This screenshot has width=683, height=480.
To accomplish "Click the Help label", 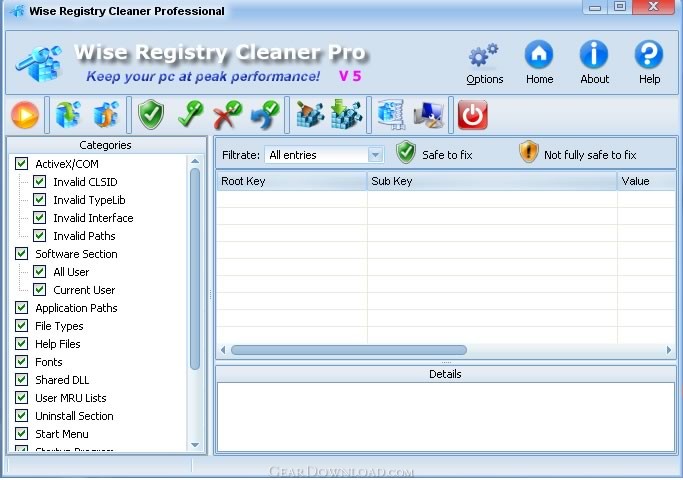I will click(x=649, y=79).
